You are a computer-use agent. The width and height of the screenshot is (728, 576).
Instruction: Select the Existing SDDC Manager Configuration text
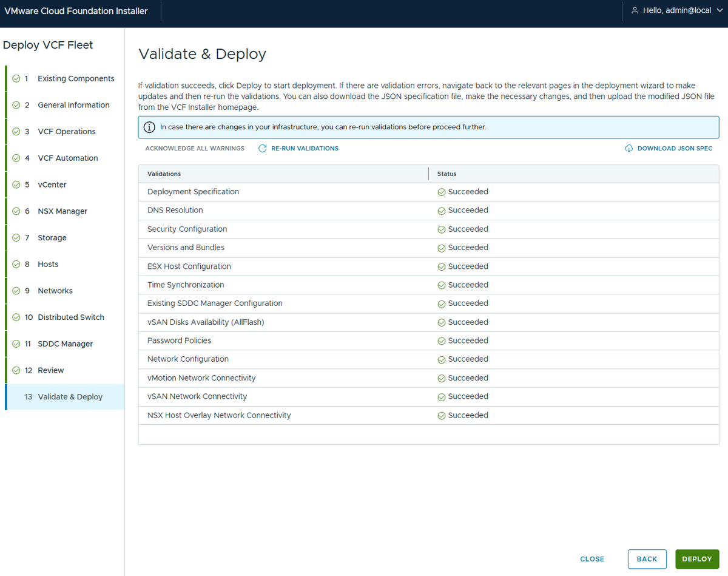pyautogui.click(x=215, y=303)
